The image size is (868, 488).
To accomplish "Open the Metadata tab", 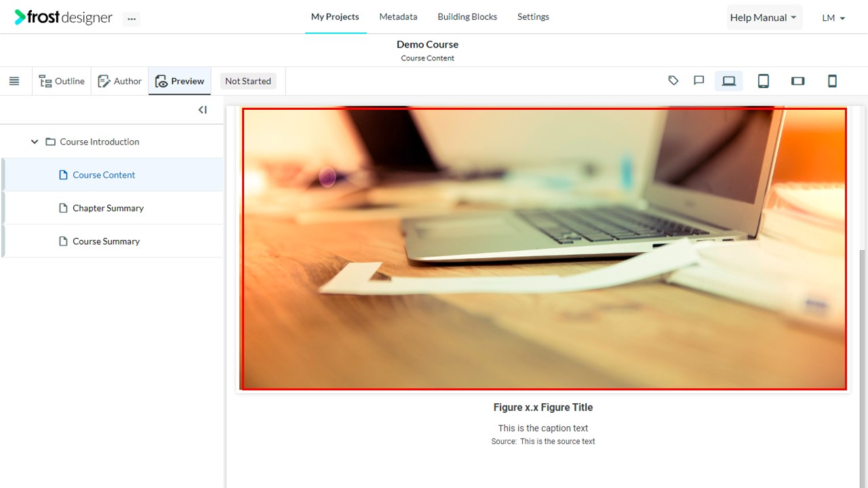I will click(398, 17).
